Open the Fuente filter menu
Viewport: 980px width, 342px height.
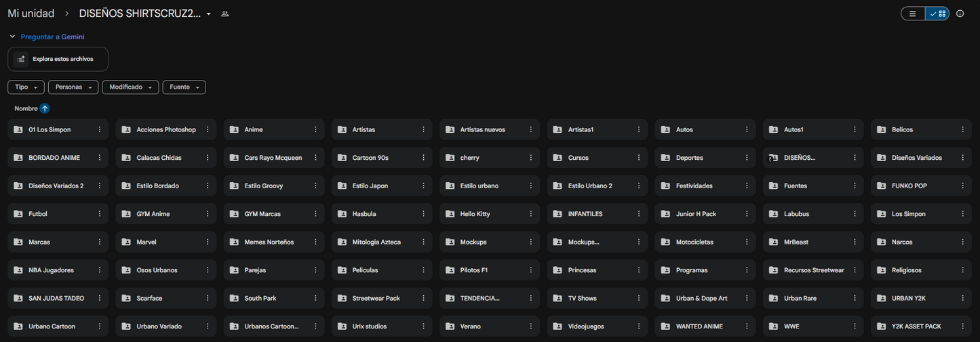click(184, 87)
